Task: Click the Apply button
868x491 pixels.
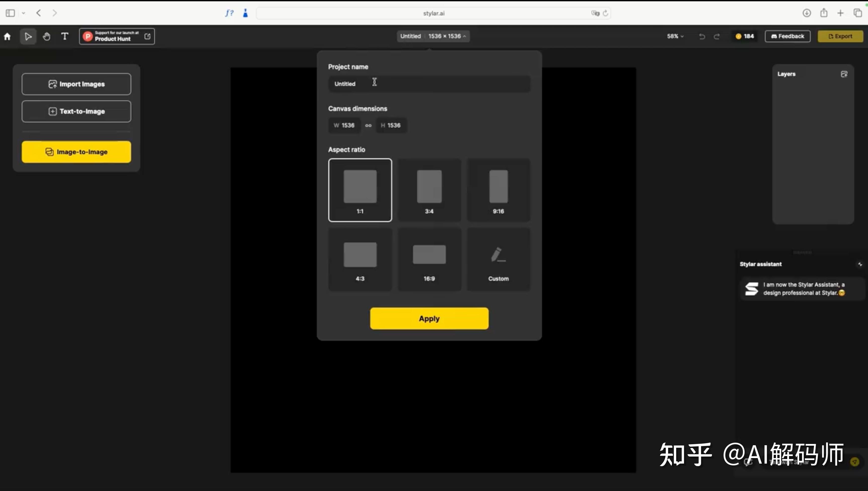Action: click(429, 318)
